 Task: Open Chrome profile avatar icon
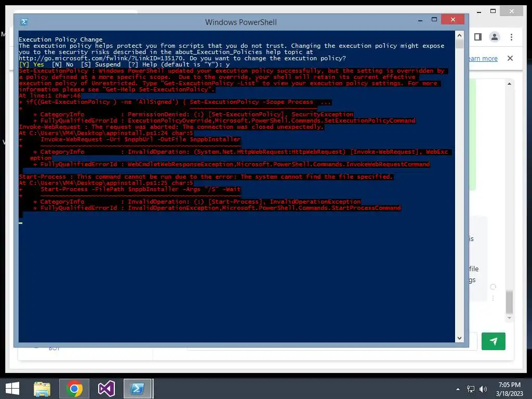click(495, 37)
